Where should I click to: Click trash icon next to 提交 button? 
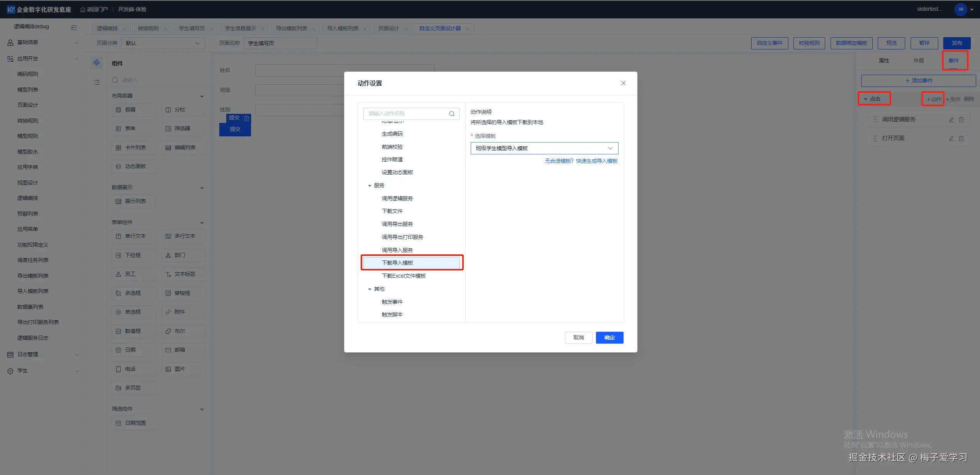pyautogui.click(x=246, y=118)
